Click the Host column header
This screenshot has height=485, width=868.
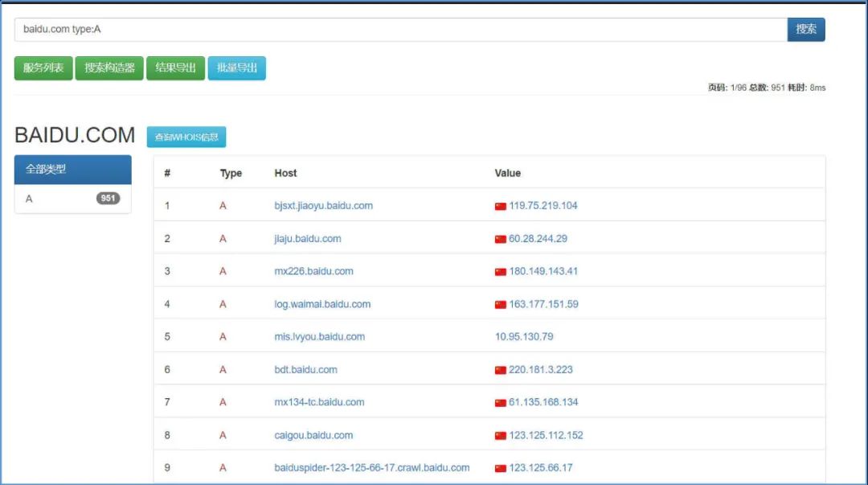coord(285,173)
